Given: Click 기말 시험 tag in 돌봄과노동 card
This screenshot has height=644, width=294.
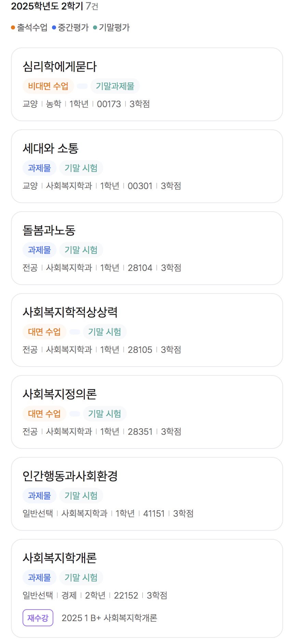Looking at the screenshot, I should pyautogui.click(x=81, y=250).
